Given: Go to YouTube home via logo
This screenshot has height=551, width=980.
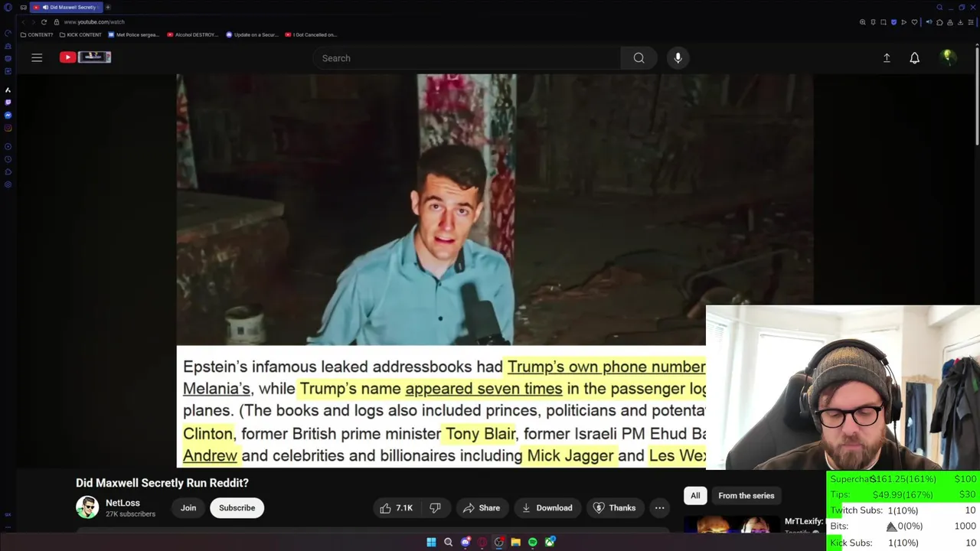Looking at the screenshot, I should (x=85, y=57).
